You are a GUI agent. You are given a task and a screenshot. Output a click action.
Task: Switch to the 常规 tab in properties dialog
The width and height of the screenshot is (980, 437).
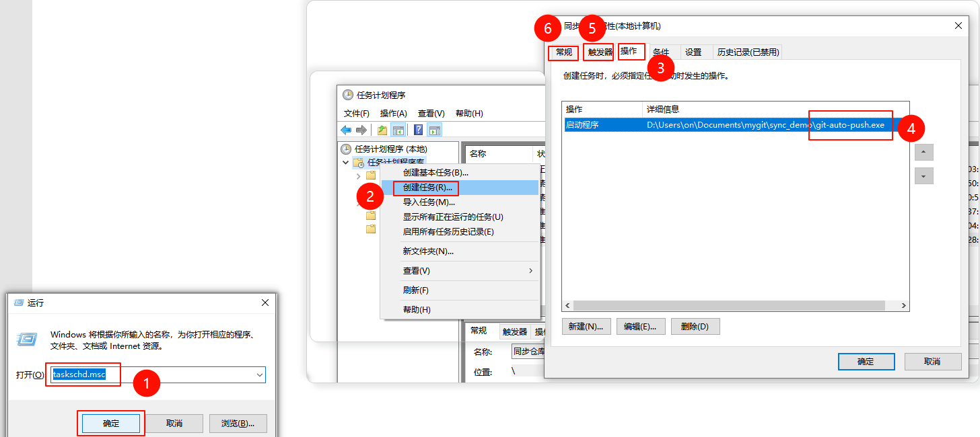coord(563,52)
